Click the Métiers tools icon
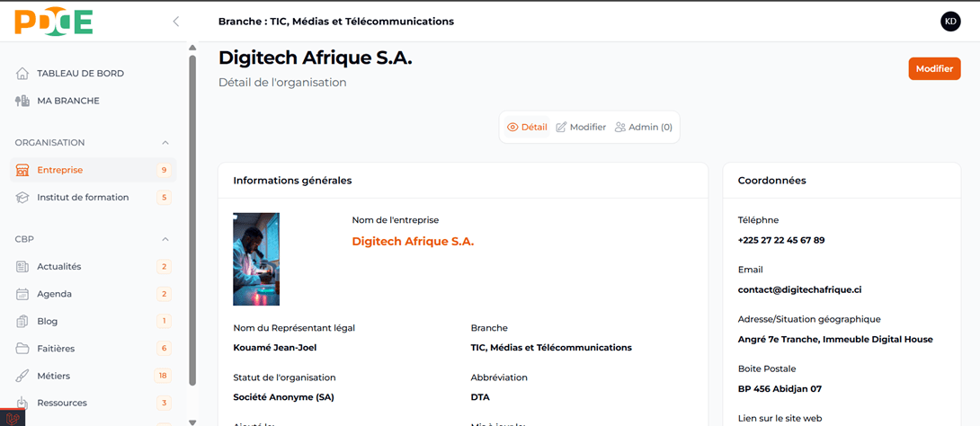980x426 pixels. [x=22, y=376]
